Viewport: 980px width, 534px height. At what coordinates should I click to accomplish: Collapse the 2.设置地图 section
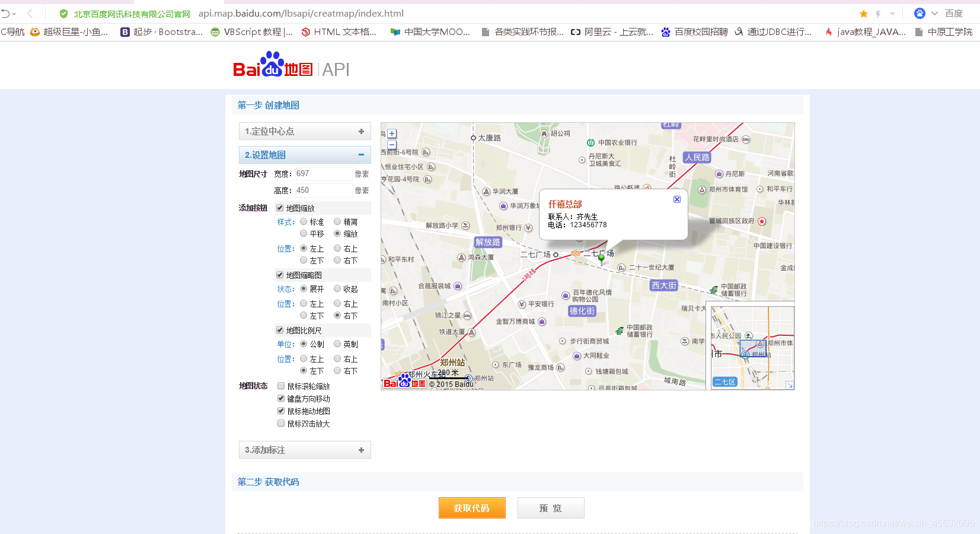pyautogui.click(x=305, y=155)
